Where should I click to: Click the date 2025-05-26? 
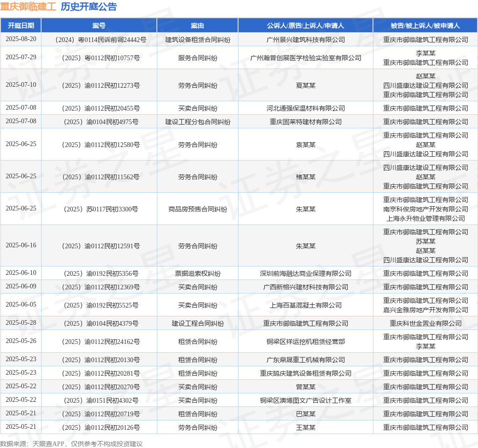21,341
